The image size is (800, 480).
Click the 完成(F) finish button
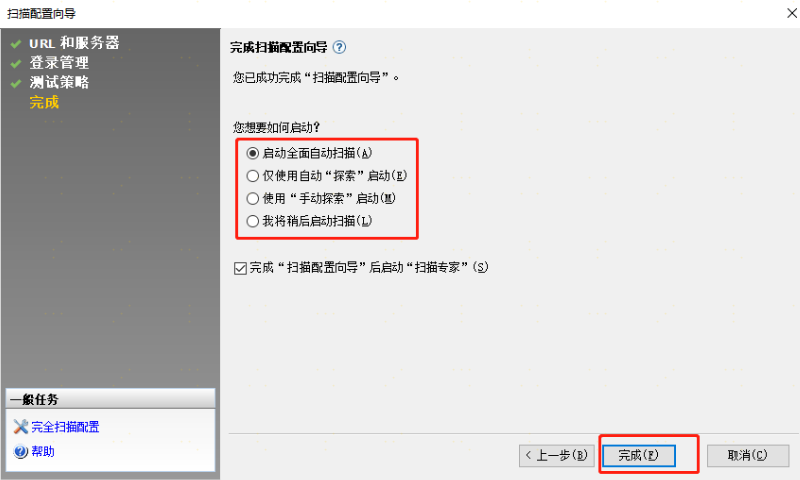pyautogui.click(x=639, y=455)
